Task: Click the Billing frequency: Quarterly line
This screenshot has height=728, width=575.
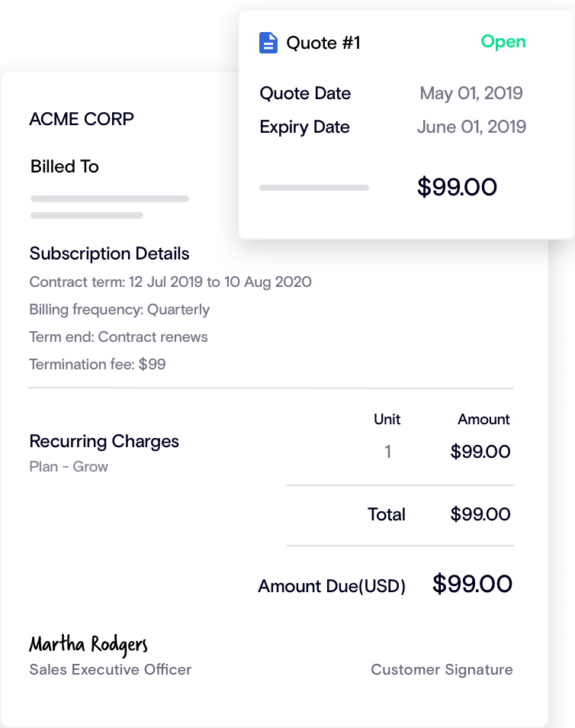Action: [x=119, y=310]
